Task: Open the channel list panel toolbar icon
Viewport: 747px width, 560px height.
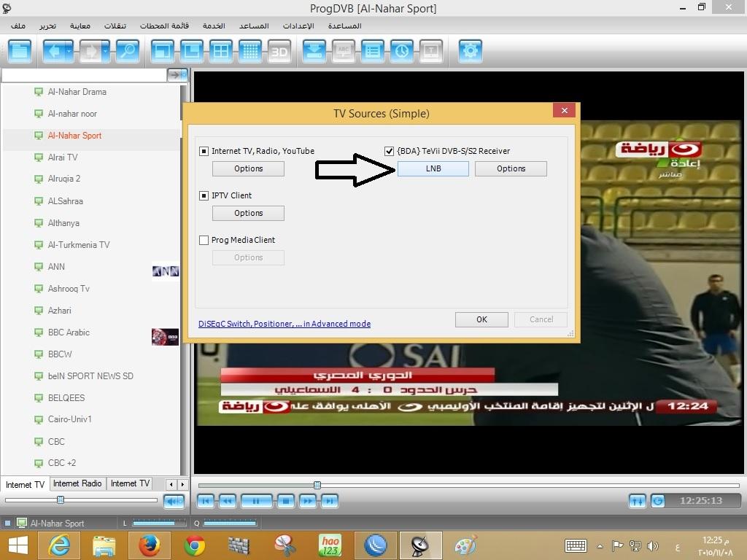Action: [20, 50]
